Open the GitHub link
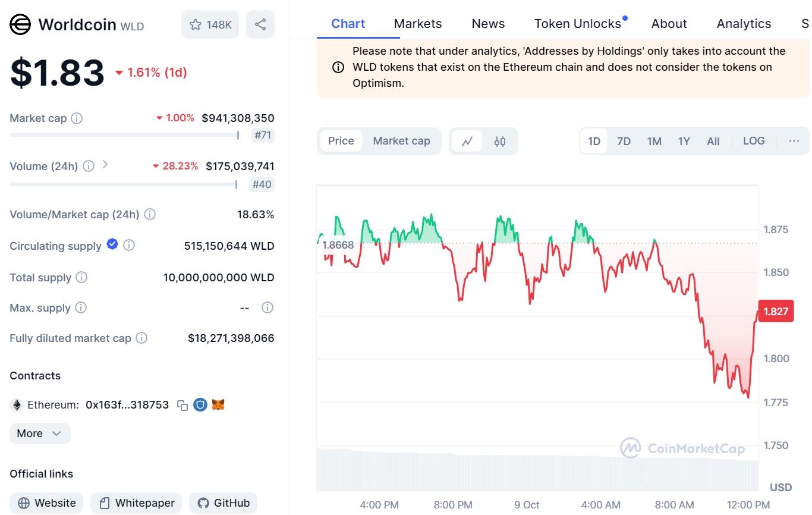The image size is (812, 515). point(223,503)
